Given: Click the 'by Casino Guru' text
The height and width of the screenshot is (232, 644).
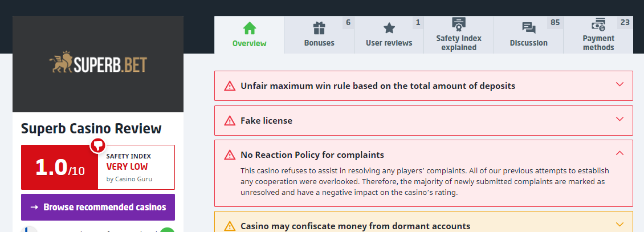Looking at the screenshot, I should [129, 179].
